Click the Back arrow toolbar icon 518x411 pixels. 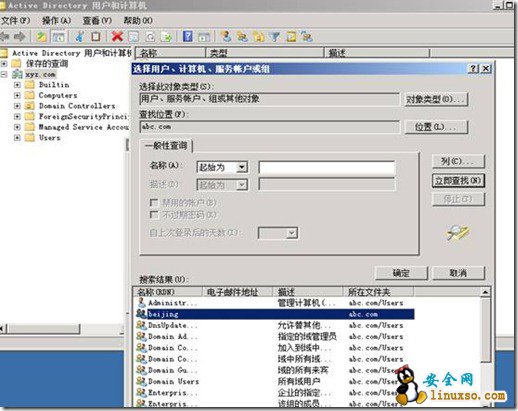5,36
